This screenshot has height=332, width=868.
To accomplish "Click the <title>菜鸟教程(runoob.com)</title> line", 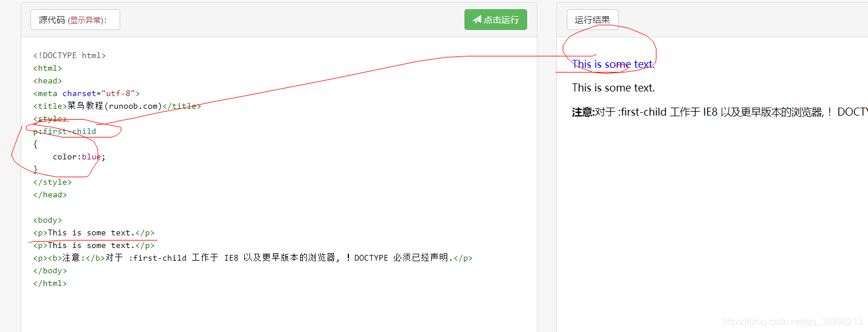I will coord(117,106).
